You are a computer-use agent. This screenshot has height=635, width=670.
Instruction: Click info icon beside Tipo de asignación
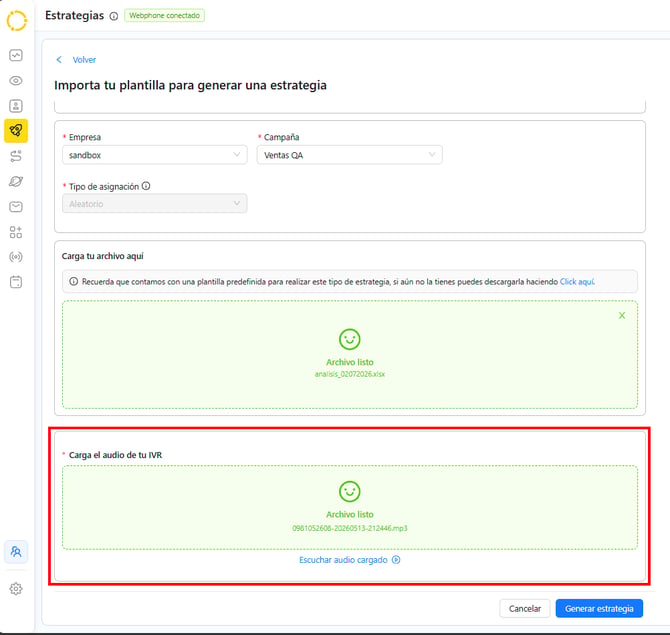(146, 186)
